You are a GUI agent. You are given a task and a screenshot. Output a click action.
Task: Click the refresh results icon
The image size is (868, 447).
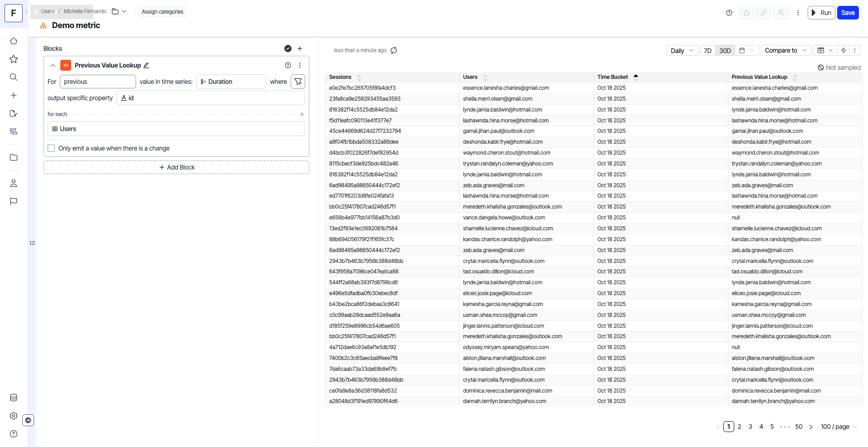pyautogui.click(x=394, y=50)
